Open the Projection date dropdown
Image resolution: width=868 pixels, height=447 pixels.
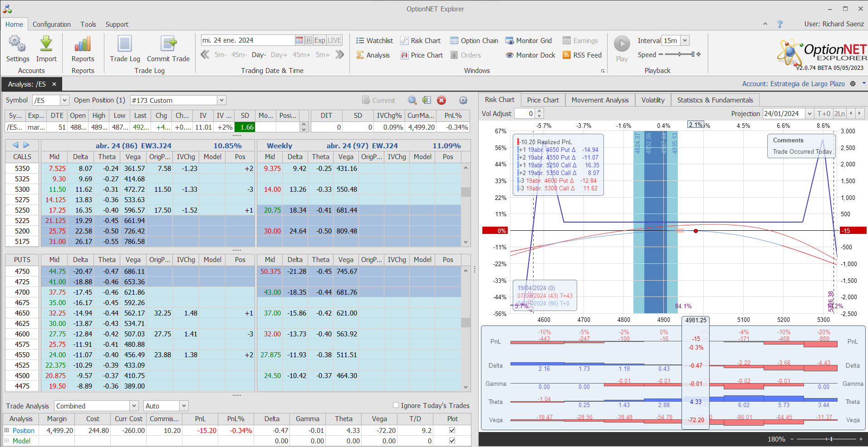click(x=809, y=113)
